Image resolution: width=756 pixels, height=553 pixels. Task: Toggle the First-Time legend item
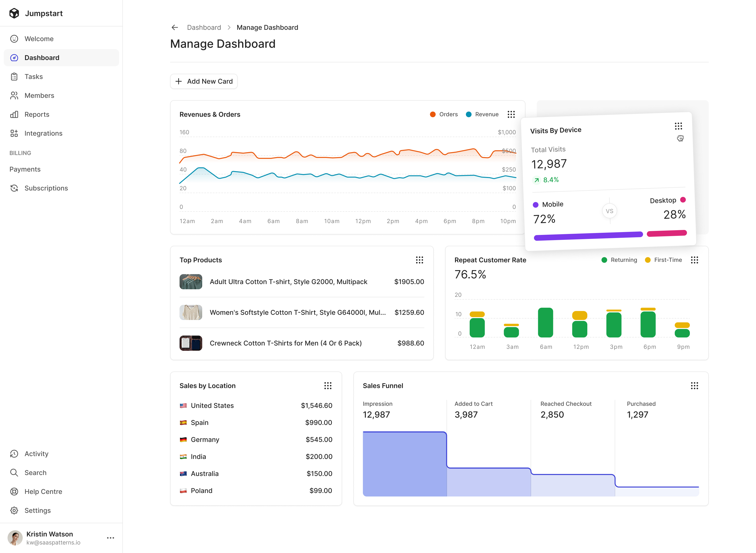tap(663, 260)
